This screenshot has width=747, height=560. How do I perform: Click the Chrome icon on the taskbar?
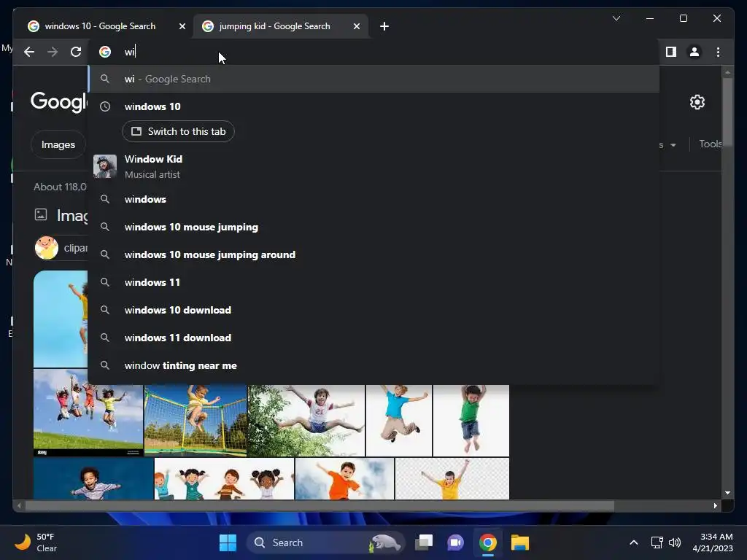point(488,542)
